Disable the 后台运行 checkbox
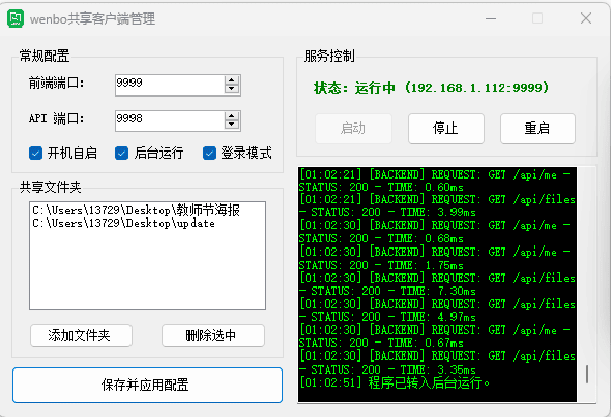611x417 pixels. coord(122,153)
